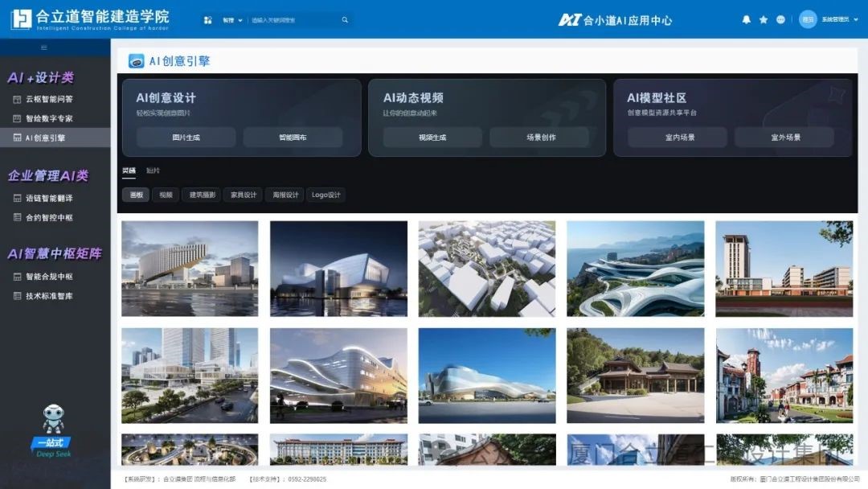Click the 室外场景 button
The image size is (868, 489).
(x=784, y=138)
